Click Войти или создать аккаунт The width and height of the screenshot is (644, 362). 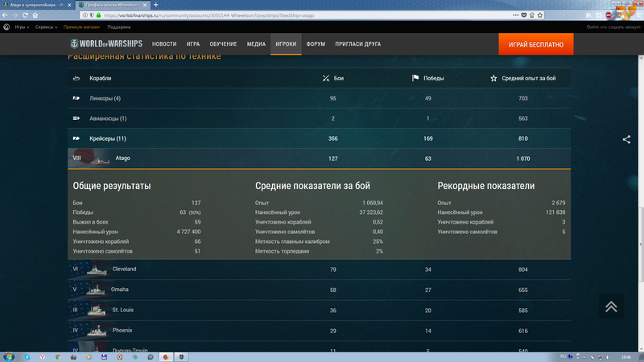(613, 27)
